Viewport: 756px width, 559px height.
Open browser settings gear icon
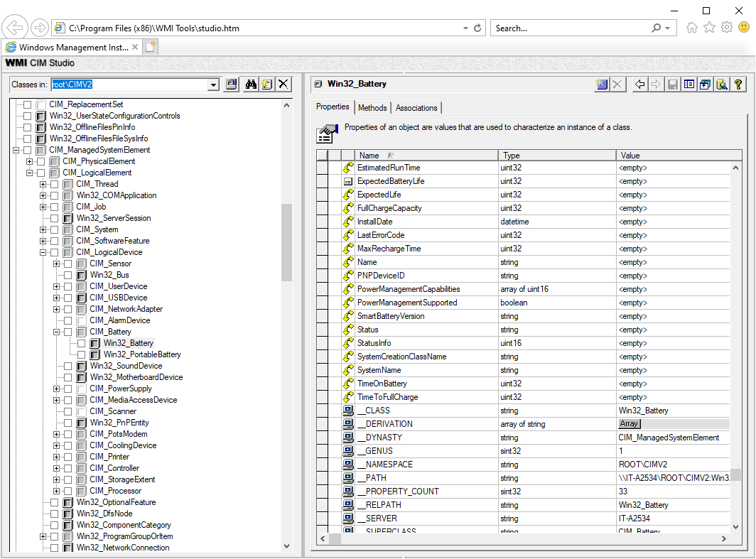pyautogui.click(x=727, y=28)
